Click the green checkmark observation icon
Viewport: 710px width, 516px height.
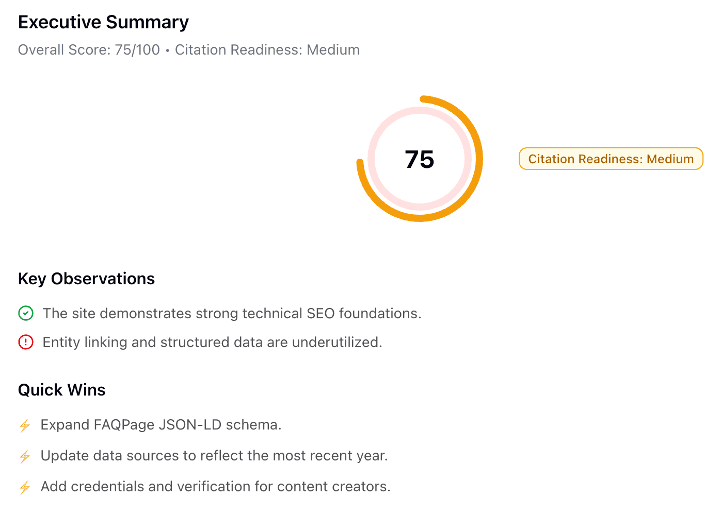tap(26, 313)
